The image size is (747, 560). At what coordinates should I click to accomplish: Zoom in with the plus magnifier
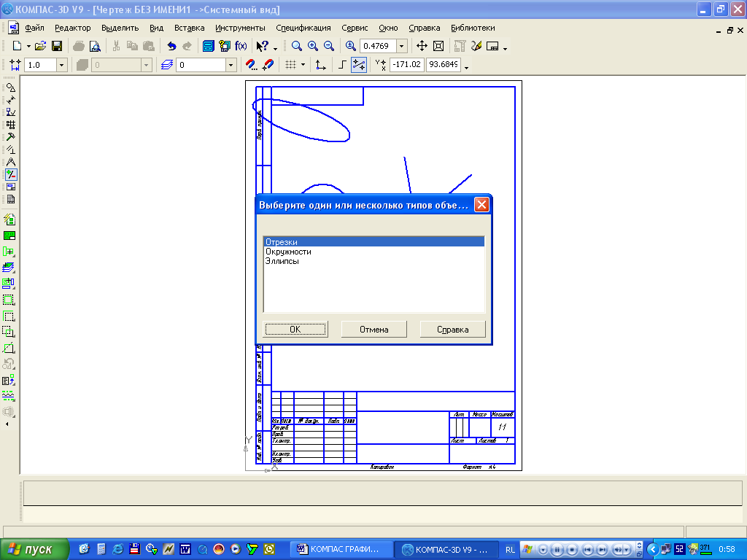point(312,46)
